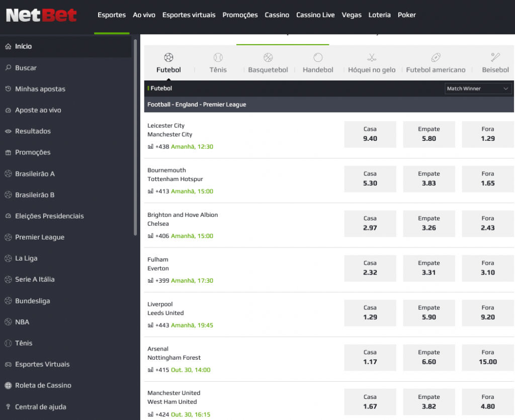The image size is (515, 420).
Task: Select the Handebol sport tab
Action: [318, 63]
